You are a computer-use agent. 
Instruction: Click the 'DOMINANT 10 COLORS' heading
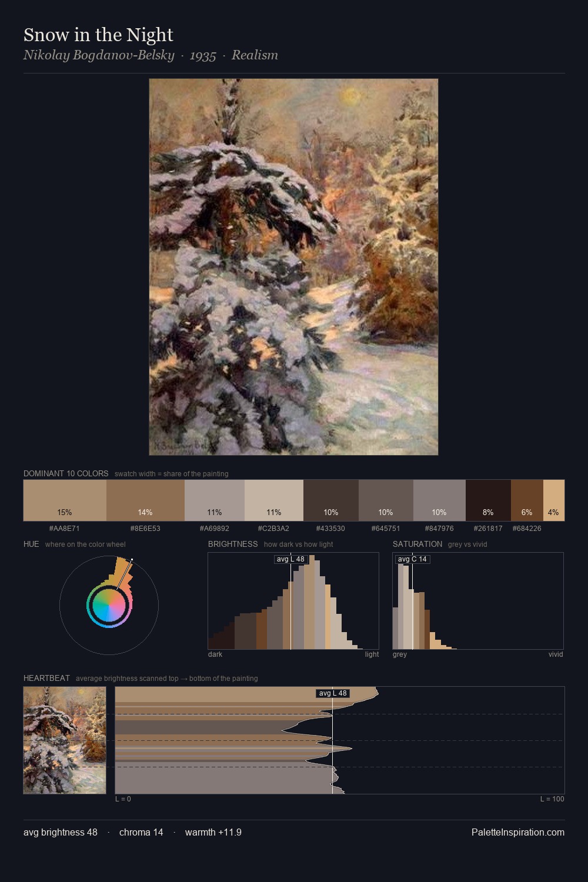[x=66, y=473]
